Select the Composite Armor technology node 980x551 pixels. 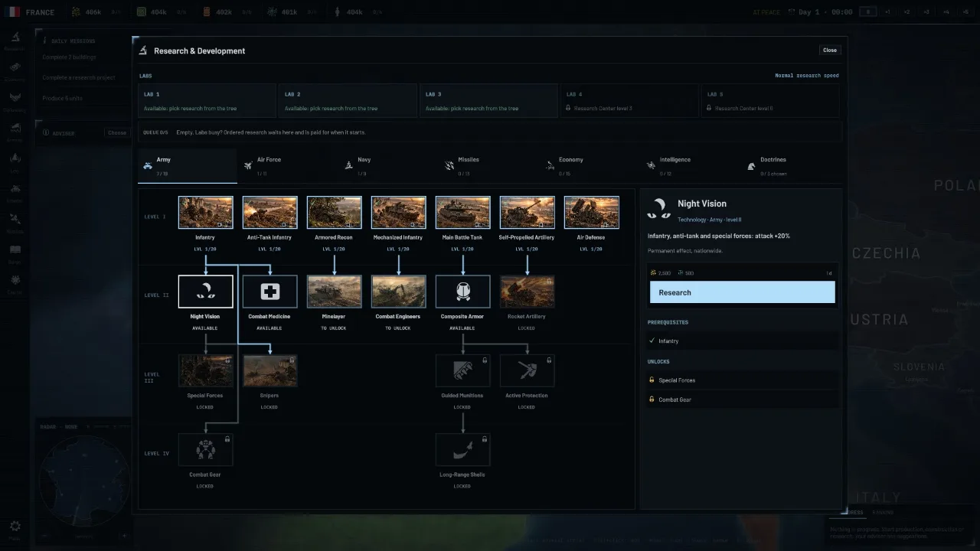[462, 292]
